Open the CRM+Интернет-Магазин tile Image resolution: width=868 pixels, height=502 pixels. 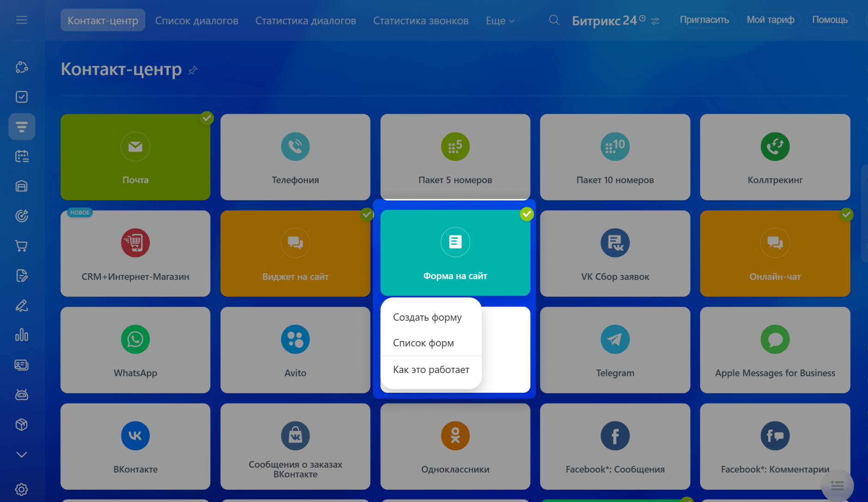tap(135, 253)
